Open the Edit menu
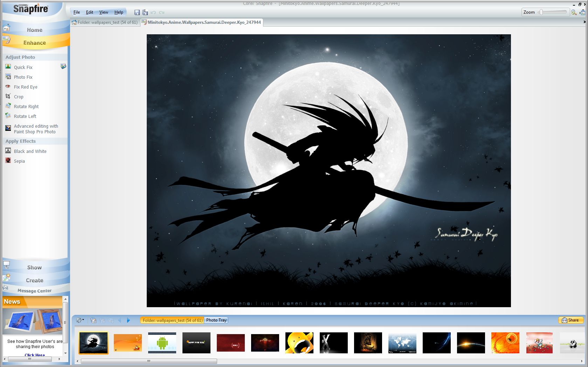The image size is (588, 367). tap(90, 12)
